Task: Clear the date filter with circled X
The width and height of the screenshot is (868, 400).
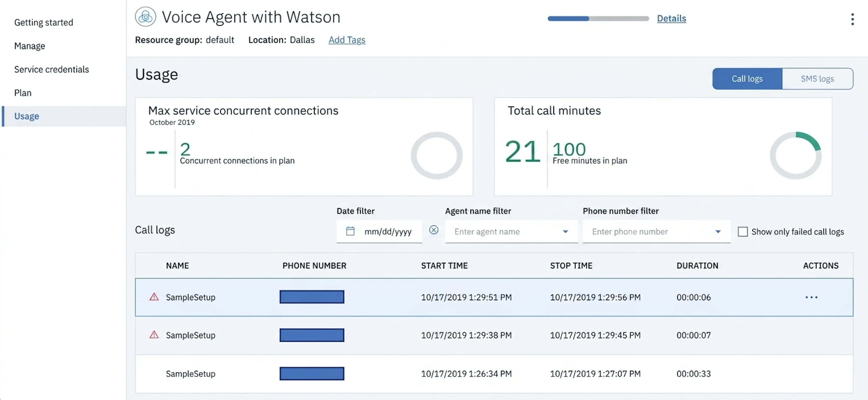Action: click(x=433, y=230)
